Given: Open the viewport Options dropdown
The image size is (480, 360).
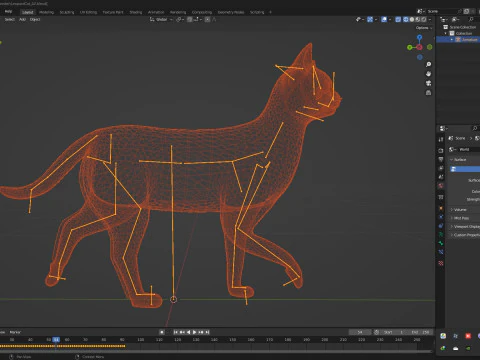Looking at the screenshot, I should click(x=424, y=28).
